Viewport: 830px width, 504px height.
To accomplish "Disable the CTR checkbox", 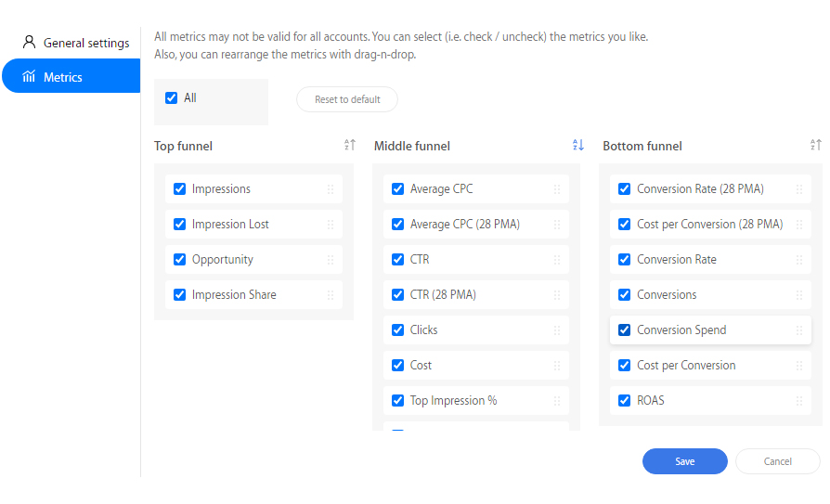I will click(x=397, y=259).
